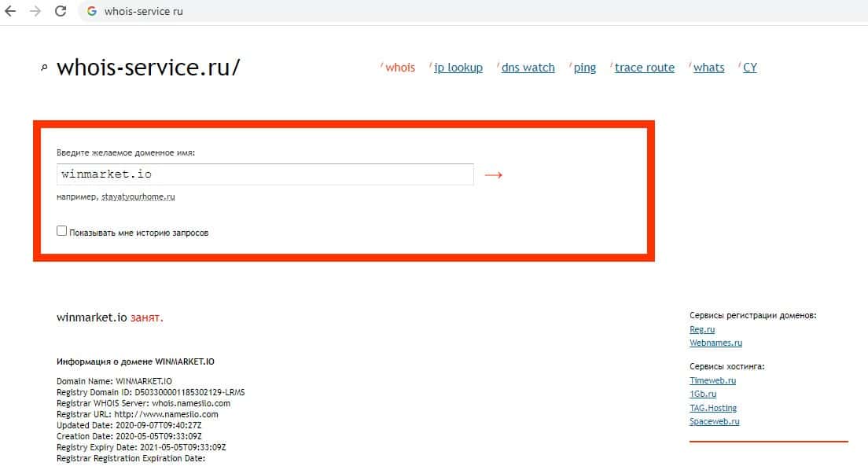Visit the Spaceweb.ru hosting link
The width and height of the screenshot is (868, 466).
(714, 421)
